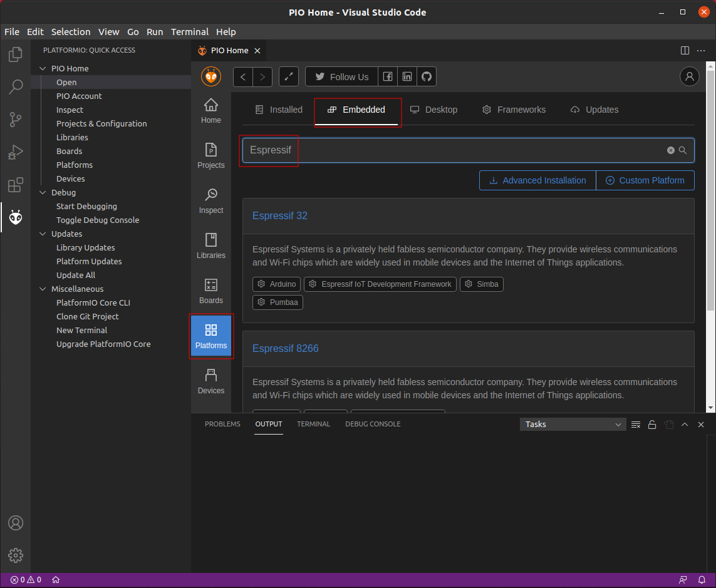The height and width of the screenshot is (588, 716).
Task: Open the Manage gear icon
Action: (x=16, y=555)
